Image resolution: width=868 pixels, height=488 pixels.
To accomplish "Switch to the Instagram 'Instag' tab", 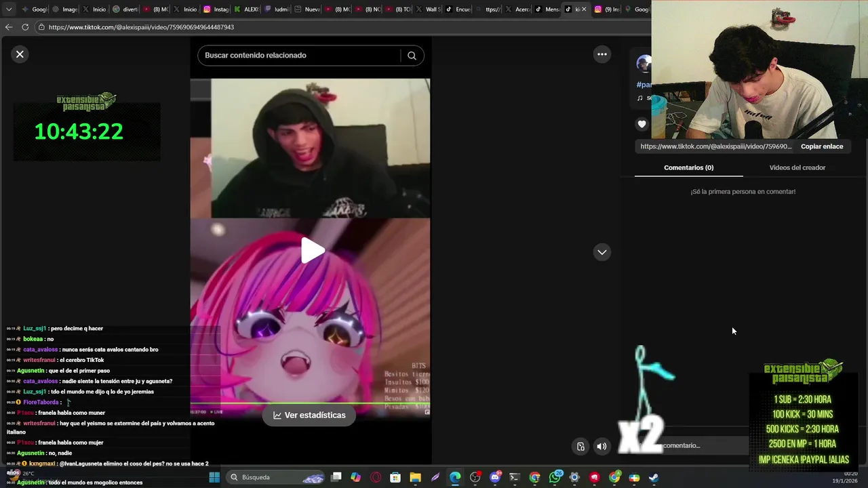I will tap(216, 9).
